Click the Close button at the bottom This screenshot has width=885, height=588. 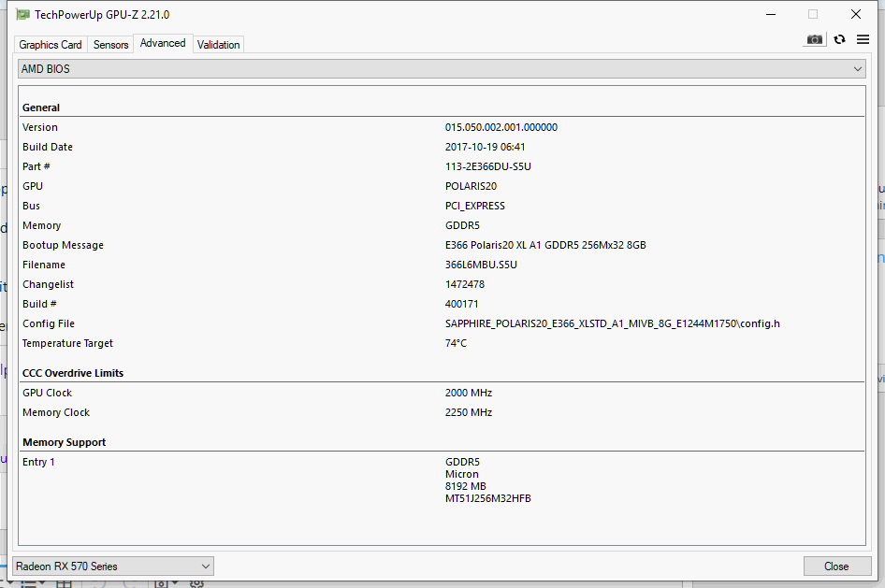pos(836,566)
